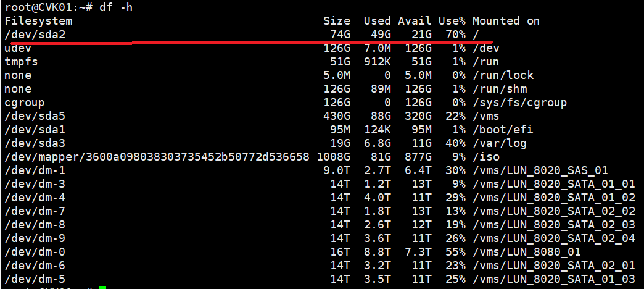The height and width of the screenshot is (289, 644).
Task: Select the /dev/sda3 filesystem name
Action: [x=35, y=143]
